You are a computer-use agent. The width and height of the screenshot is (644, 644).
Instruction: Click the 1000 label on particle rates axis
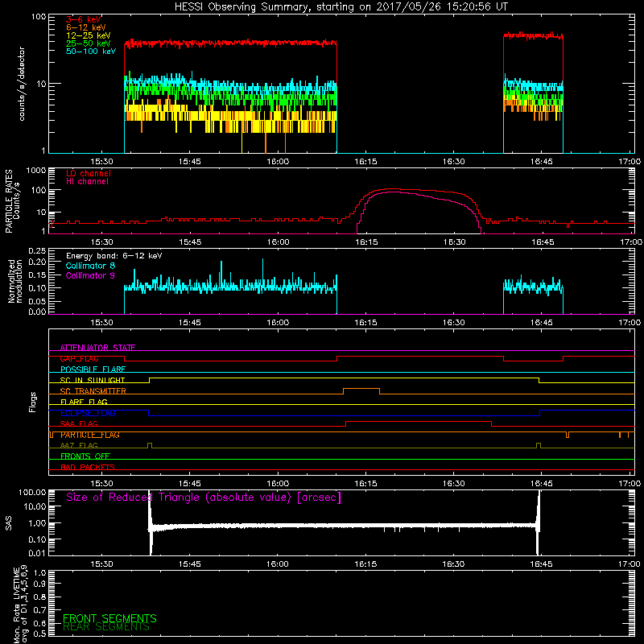click(x=36, y=171)
